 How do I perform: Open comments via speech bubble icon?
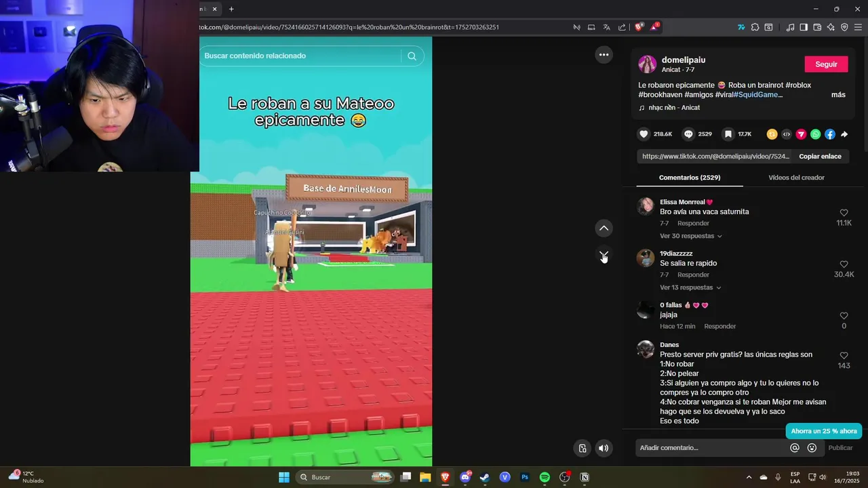click(688, 134)
